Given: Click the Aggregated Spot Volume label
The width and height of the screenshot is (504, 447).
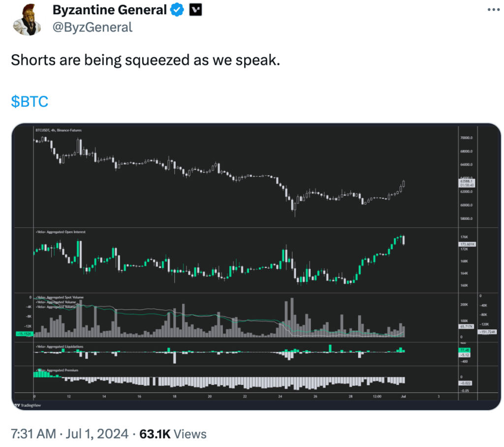Looking at the screenshot, I should 60,297.
